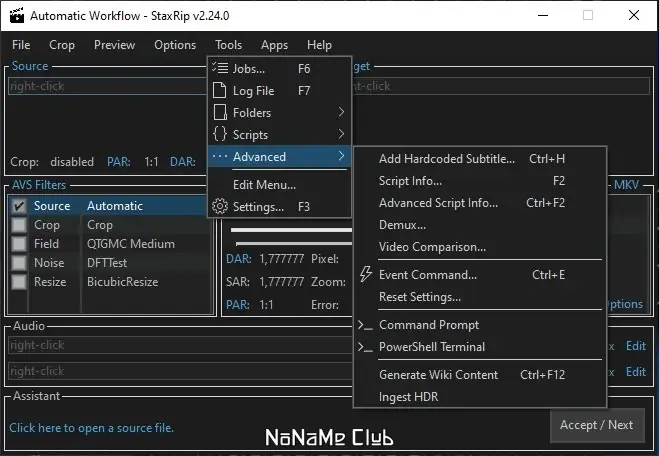The image size is (659, 456).
Task: Choose Demux... from Advanced submenu
Action: pyautogui.click(x=480, y=225)
